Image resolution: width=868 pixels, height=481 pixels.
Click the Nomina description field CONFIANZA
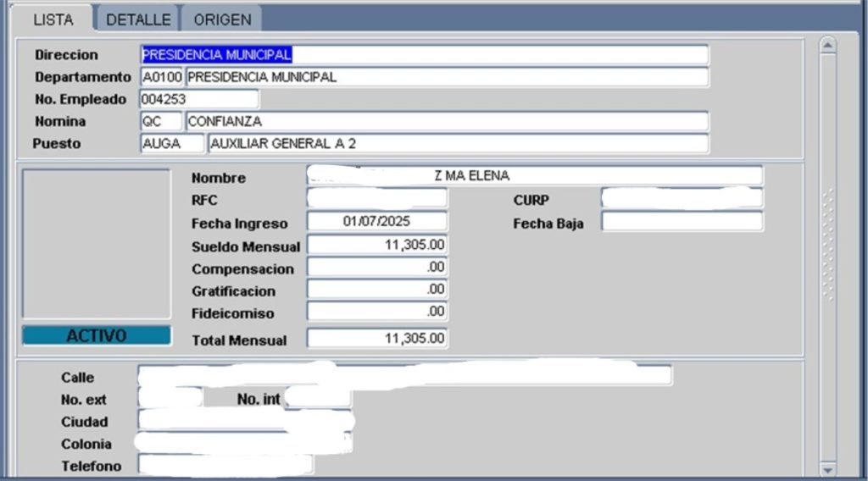click(447, 121)
